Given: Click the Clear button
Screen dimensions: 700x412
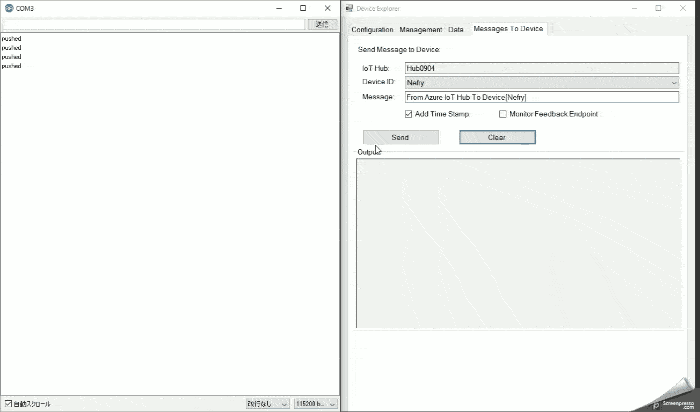Looking at the screenshot, I should tap(497, 137).
